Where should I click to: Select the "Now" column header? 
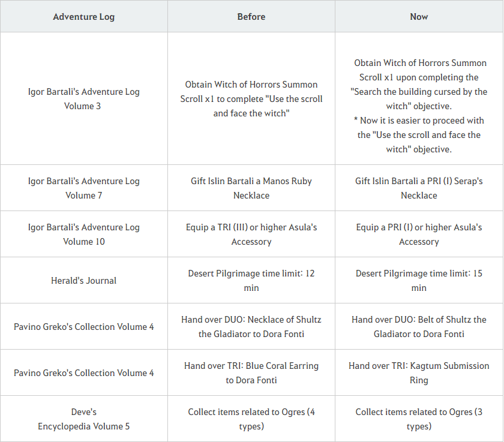coord(419,17)
